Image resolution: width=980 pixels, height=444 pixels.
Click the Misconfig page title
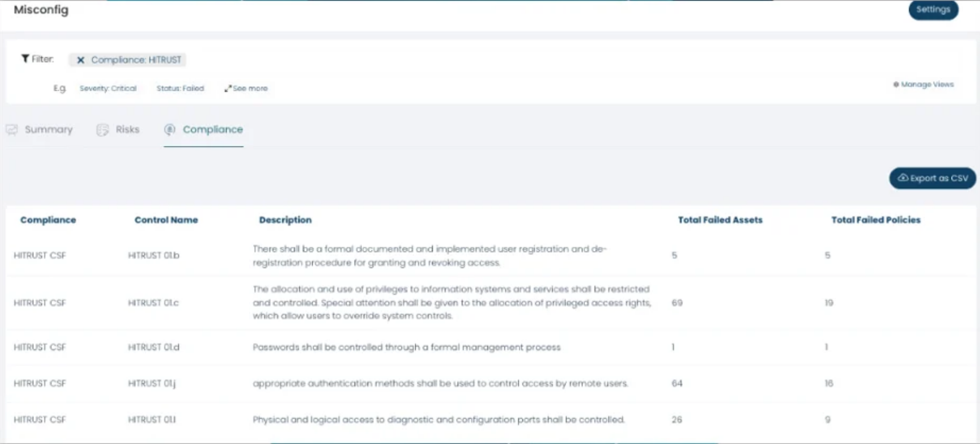[41, 10]
